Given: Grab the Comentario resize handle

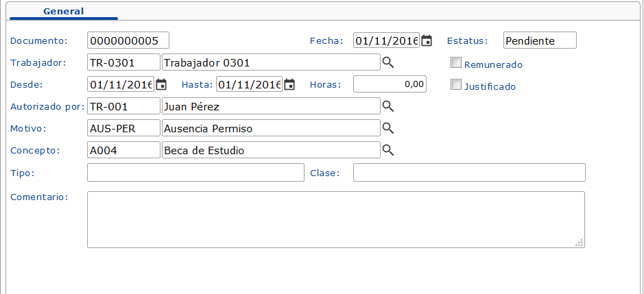Looking at the screenshot, I should coord(580,243).
